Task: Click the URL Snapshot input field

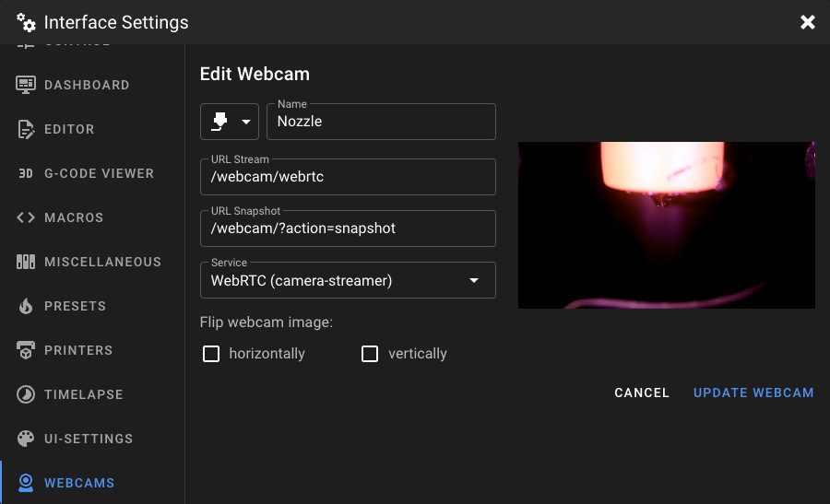Action: pyautogui.click(x=348, y=229)
